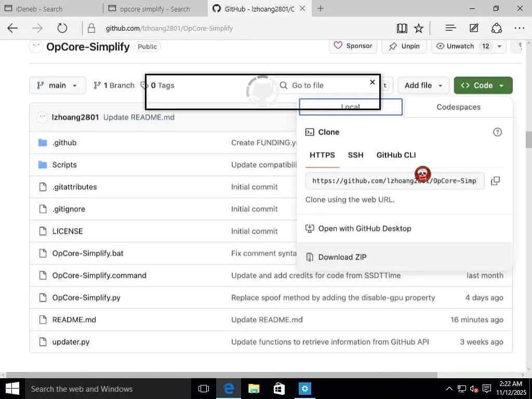This screenshot has height=399, width=532.
Task: Click the Edge browser taskbar icon
Action: tap(229, 389)
